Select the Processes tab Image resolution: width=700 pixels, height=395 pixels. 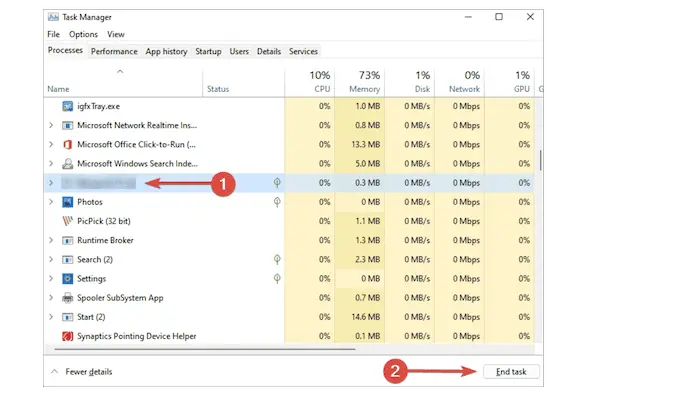pos(65,50)
